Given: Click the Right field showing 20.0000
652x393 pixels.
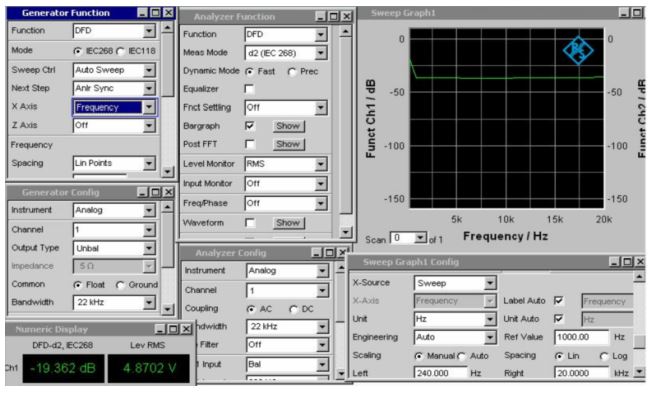Looking at the screenshot, I should [581, 373].
